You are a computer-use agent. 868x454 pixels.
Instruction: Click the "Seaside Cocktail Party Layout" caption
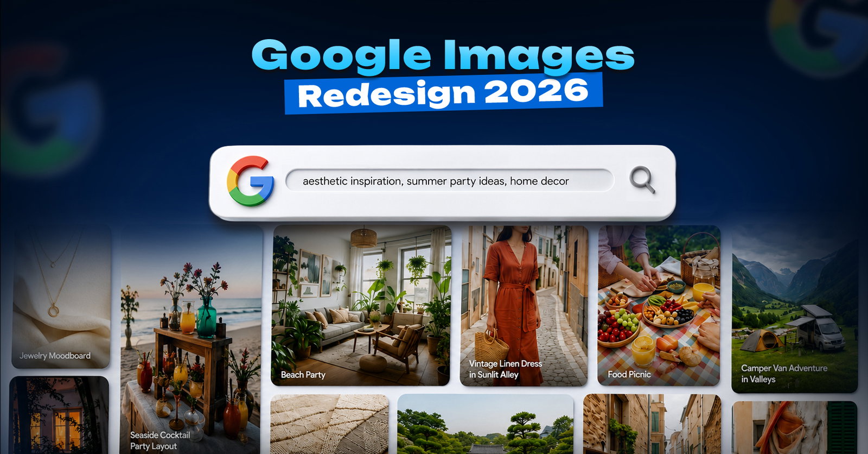point(160,440)
